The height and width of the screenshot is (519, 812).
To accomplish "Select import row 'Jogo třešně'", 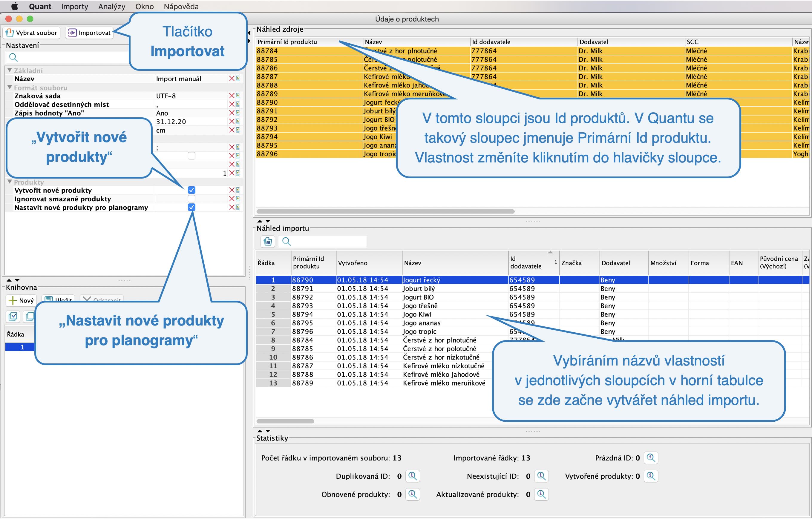I will pyautogui.click(x=533, y=306).
